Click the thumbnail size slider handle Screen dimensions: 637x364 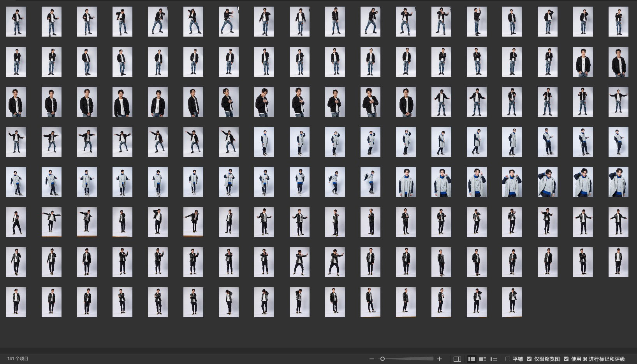382,359
